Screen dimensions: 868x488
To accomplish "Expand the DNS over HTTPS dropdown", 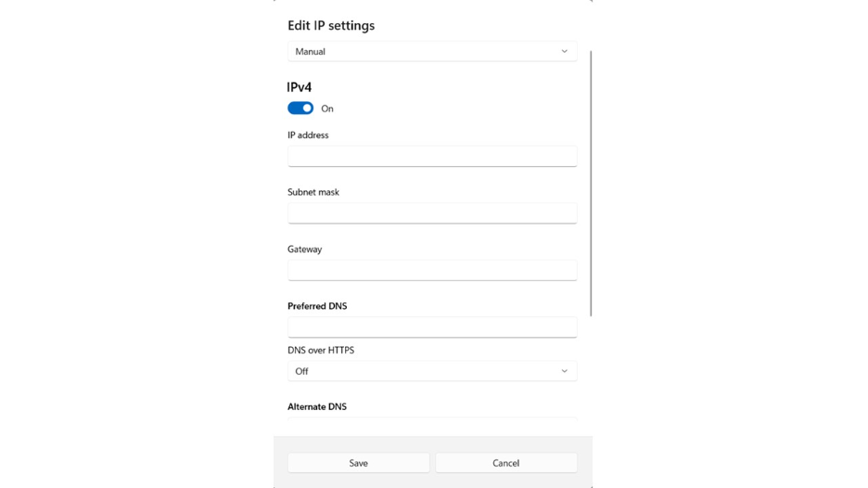I will point(431,371).
